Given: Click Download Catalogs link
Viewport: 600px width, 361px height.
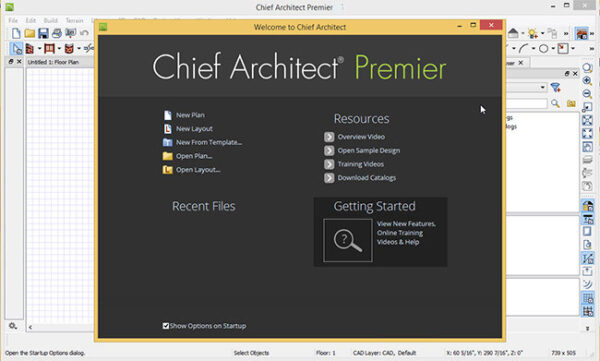Looking at the screenshot, I should pos(367,178).
